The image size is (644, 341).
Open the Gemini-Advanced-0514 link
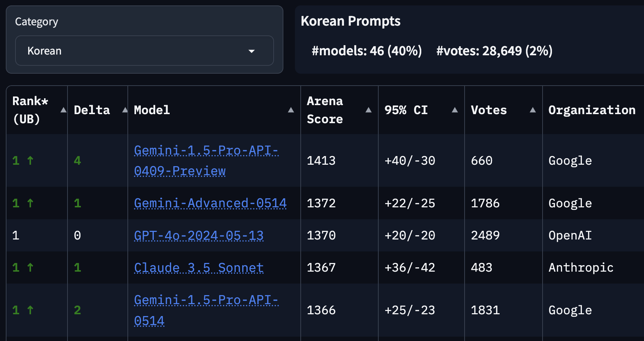tap(210, 203)
